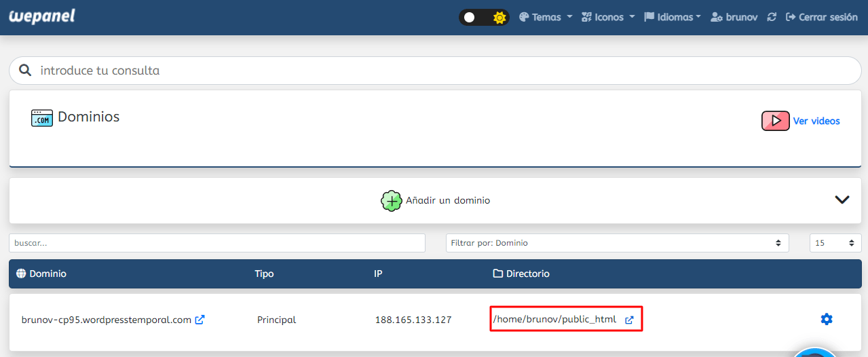Viewport: 868px width, 357px height.
Task: Click the Dominios .COM window icon
Action: (42, 118)
